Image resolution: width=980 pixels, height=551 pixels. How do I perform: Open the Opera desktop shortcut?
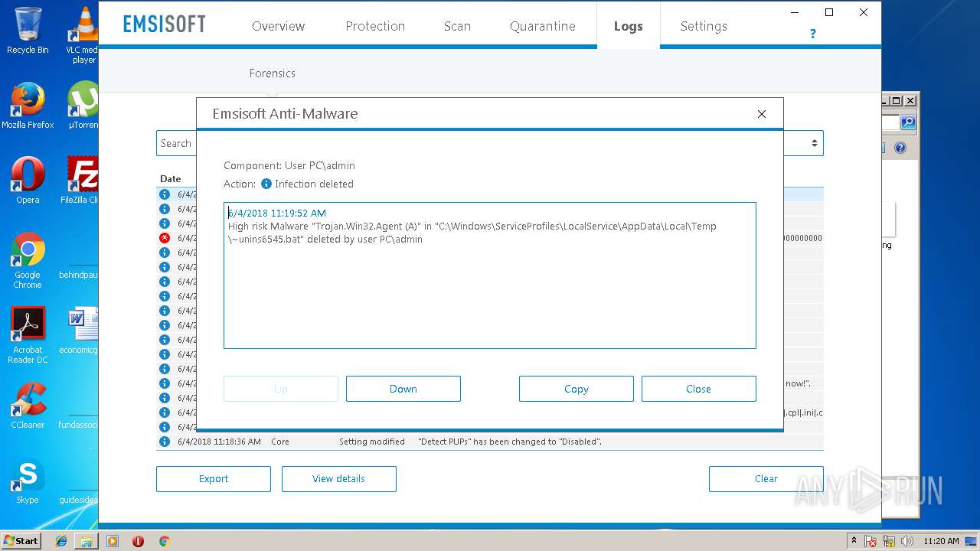28,181
